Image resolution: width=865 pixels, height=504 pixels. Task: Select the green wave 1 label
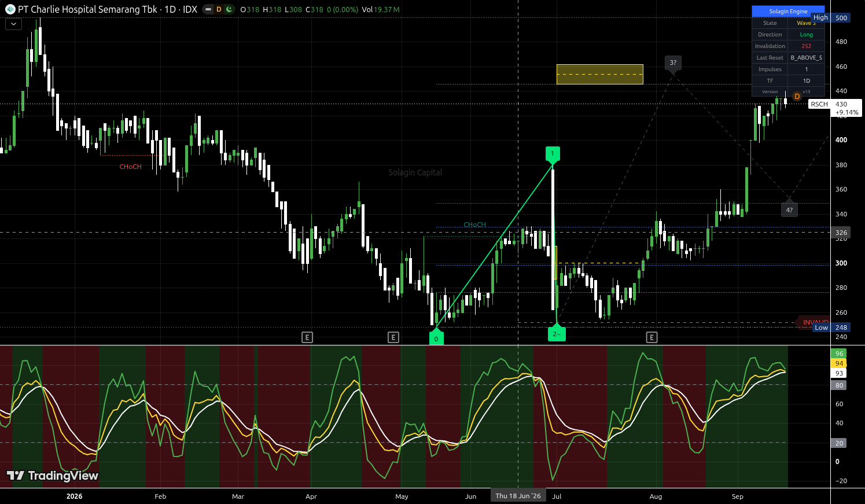pos(553,154)
